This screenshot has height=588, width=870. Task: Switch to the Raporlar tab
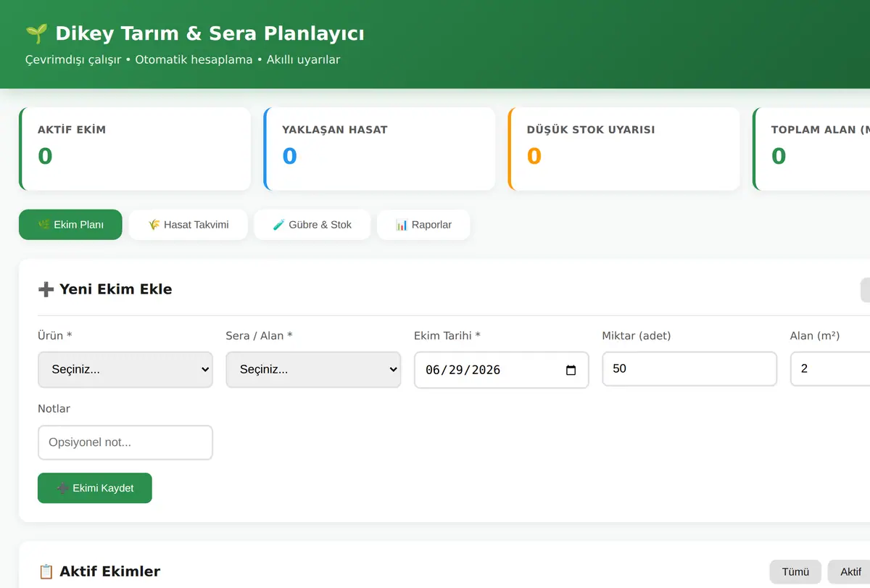click(x=423, y=225)
